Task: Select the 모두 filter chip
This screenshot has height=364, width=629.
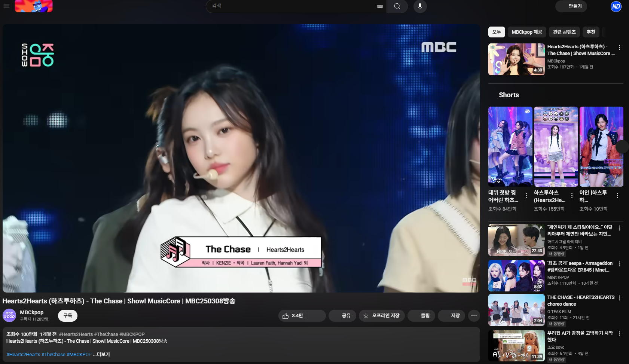Action: click(497, 32)
